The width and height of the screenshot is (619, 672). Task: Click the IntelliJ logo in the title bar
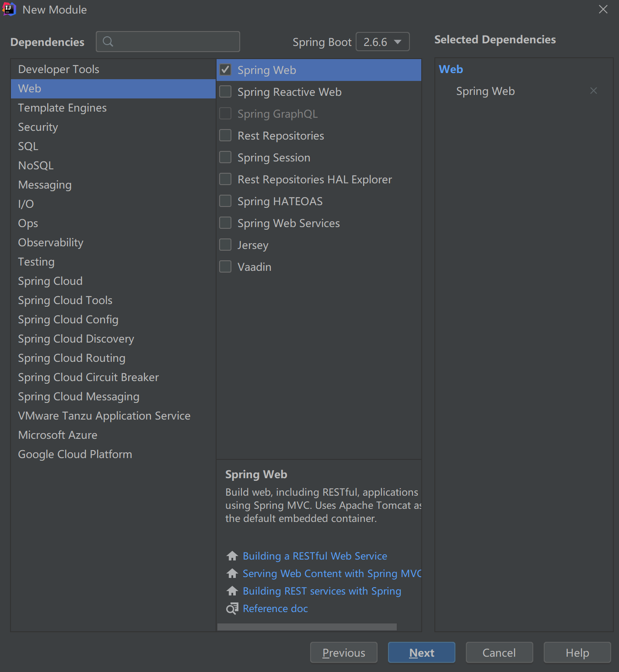(9, 9)
